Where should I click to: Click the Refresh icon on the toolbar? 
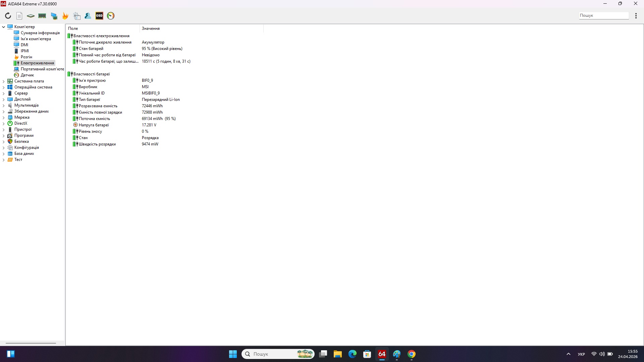pyautogui.click(x=8, y=15)
